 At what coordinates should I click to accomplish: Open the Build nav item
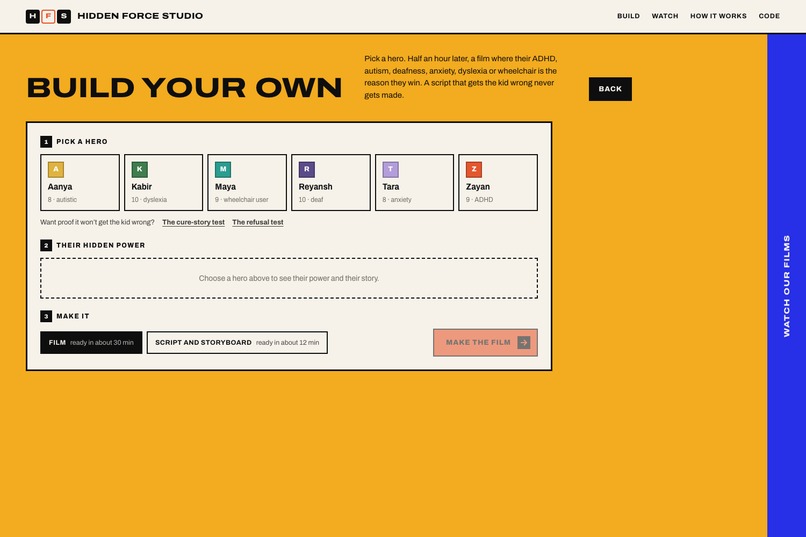coord(628,16)
